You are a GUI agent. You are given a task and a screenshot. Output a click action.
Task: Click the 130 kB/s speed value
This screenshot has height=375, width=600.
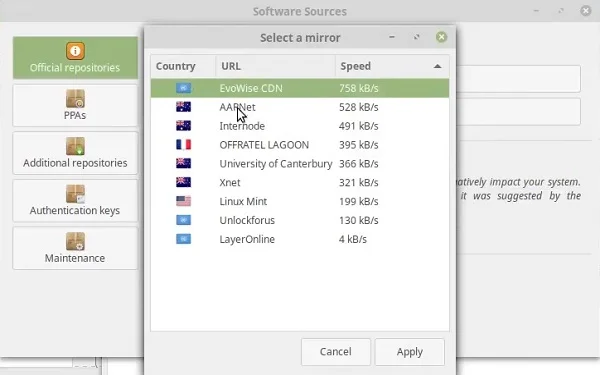[x=359, y=220]
